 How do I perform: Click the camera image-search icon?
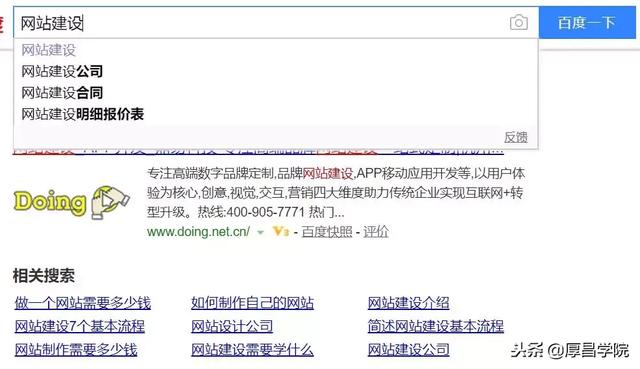click(519, 22)
